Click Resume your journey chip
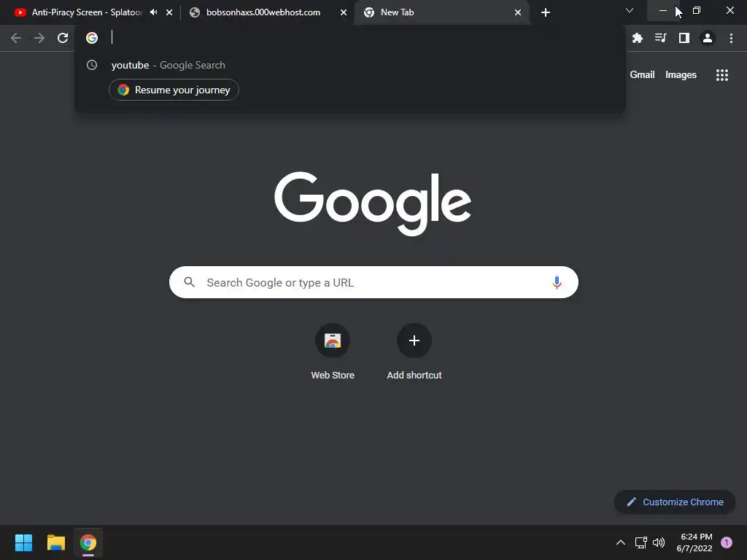The width and height of the screenshot is (747, 560). click(174, 90)
